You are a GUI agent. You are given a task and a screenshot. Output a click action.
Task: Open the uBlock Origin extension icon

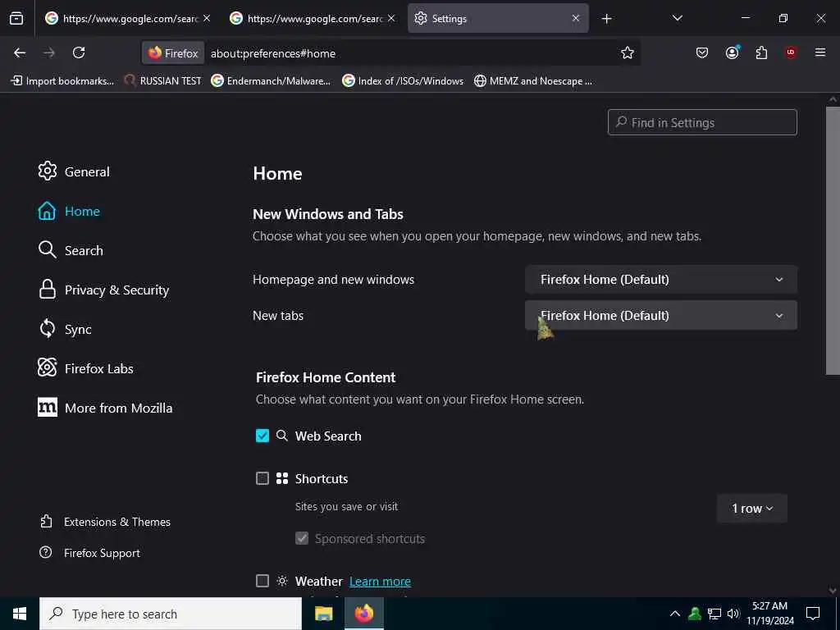[x=791, y=52]
